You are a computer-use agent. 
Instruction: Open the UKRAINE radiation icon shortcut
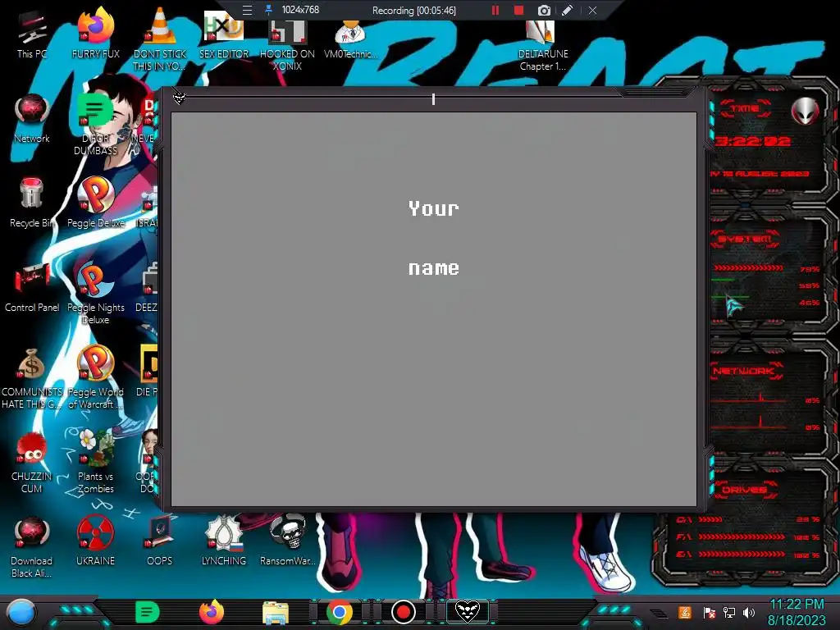click(x=95, y=540)
